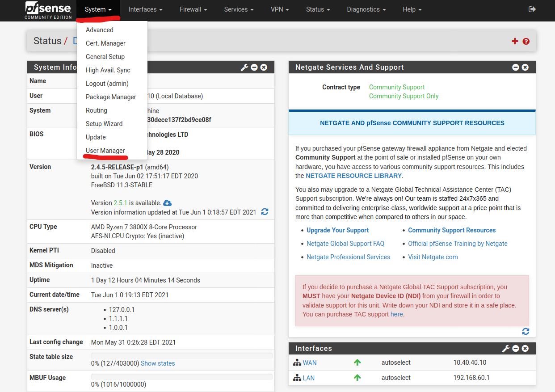Expand the Help dropdown menu

point(412,9)
